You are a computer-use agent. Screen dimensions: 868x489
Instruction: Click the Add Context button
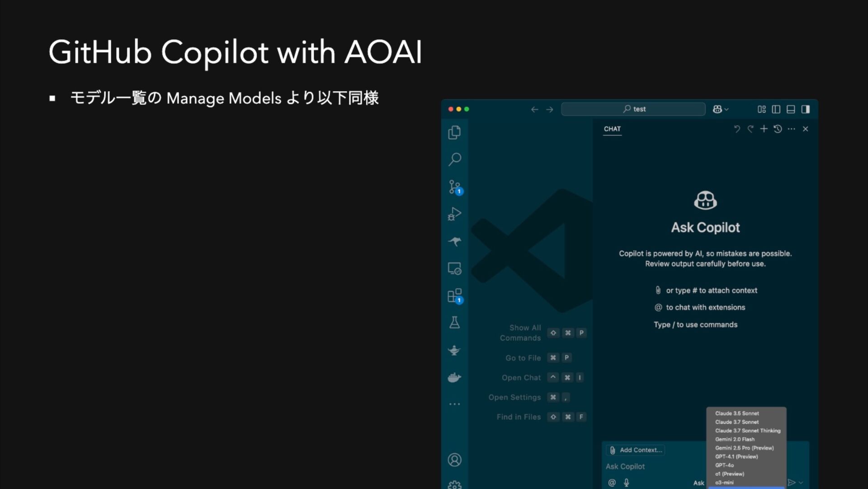click(x=636, y=450)
